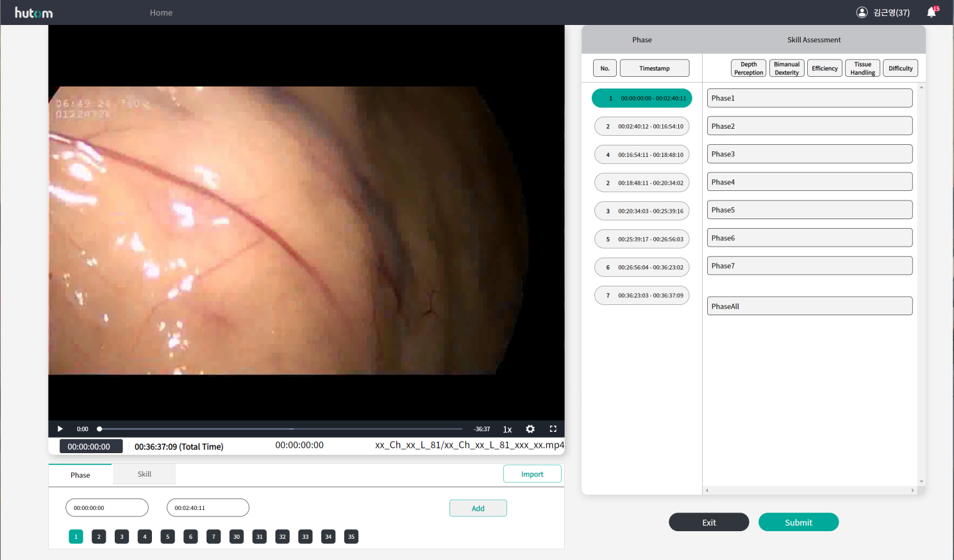
Task: Select phase number 1 square button
Action: coord(76,537)
